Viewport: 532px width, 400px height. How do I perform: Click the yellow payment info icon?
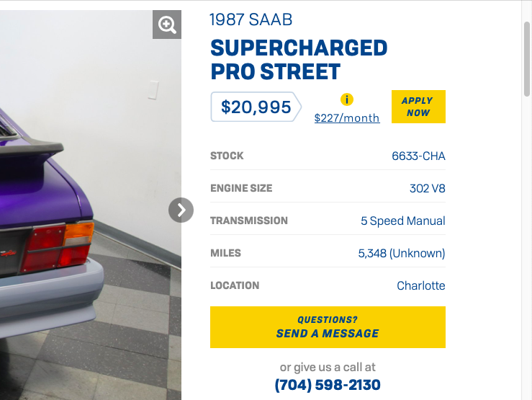[x=347, y=100]
